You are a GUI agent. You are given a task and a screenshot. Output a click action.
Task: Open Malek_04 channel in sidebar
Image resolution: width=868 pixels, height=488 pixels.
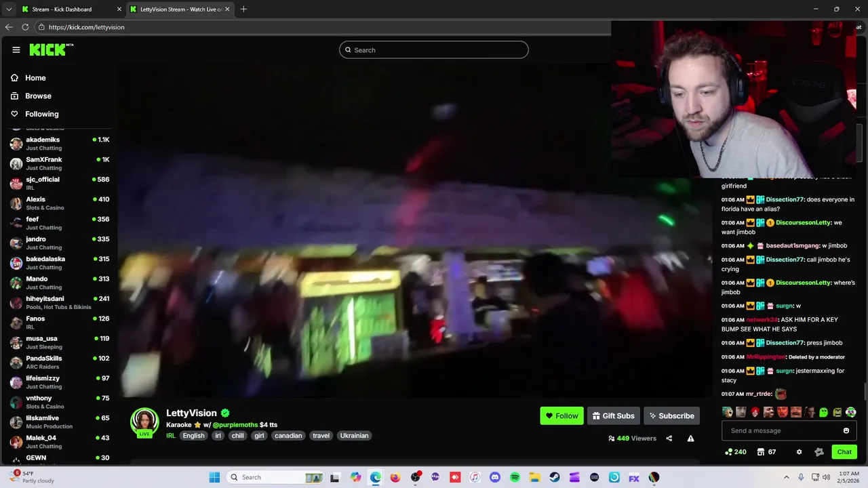pyautogui.click(x=60, y=442)
